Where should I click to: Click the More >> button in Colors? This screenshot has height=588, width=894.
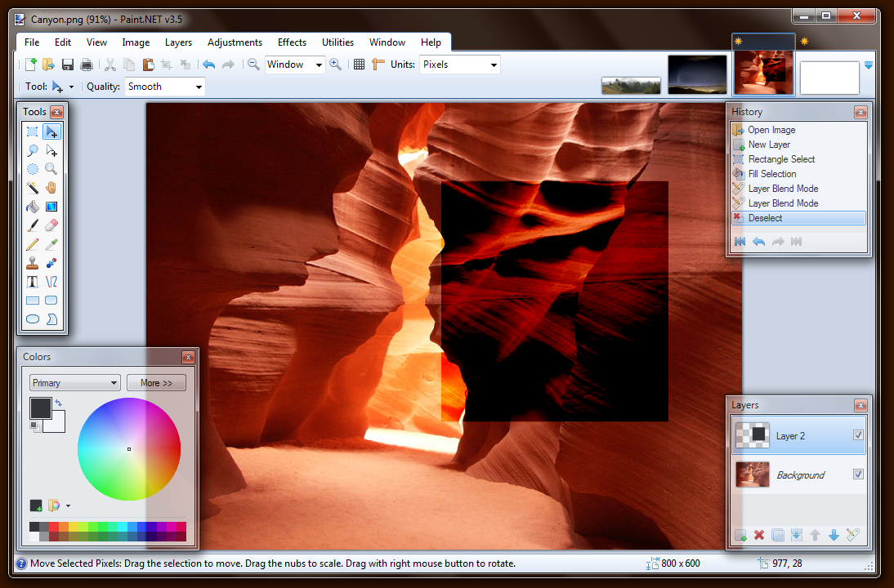pyautogui.click(x=156, y=383)
